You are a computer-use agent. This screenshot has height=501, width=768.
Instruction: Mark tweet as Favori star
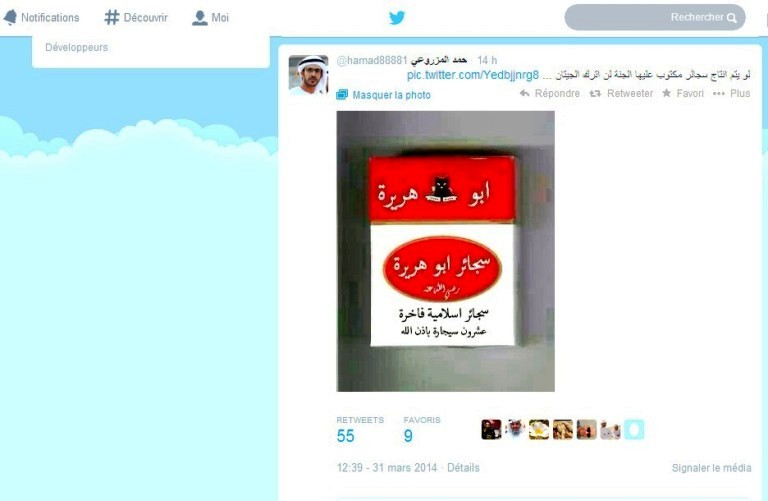tap(666, 93)
